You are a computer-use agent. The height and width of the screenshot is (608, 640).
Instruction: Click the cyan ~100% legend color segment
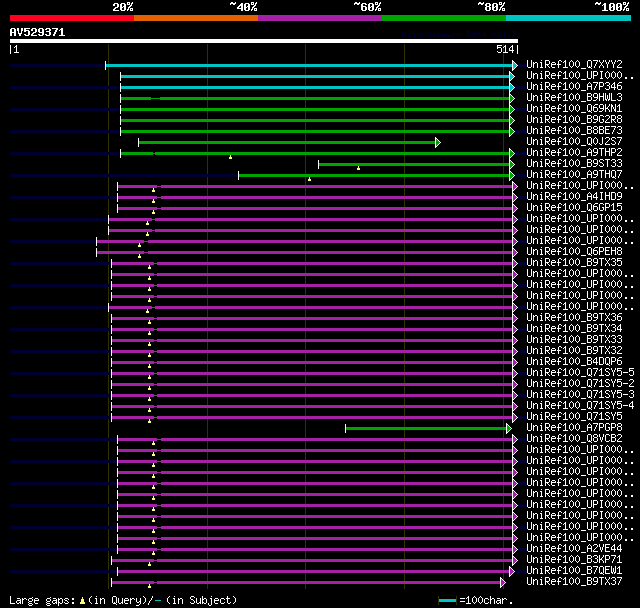tap(567, 18)
